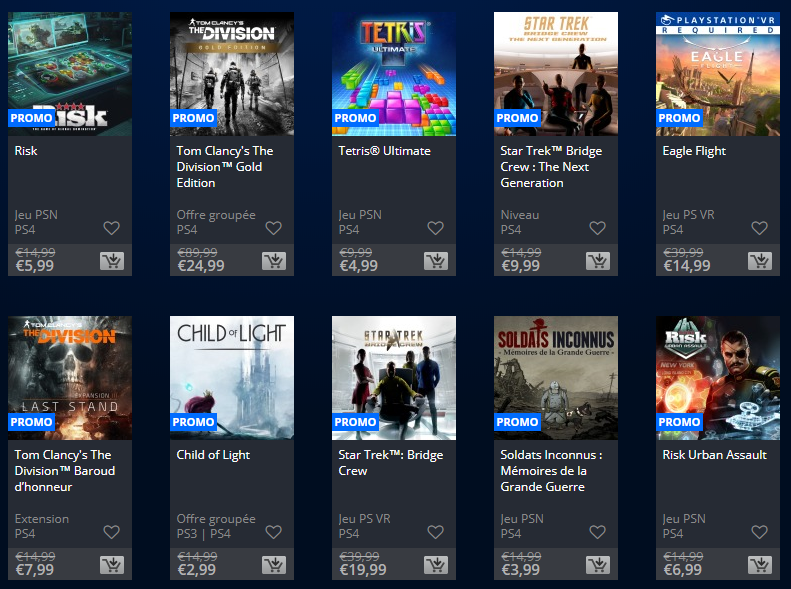The width and height of the screenshot is (791, 589).
Task: Favorite Soldats Inconnus with heart icon
Action: point(597,532)
